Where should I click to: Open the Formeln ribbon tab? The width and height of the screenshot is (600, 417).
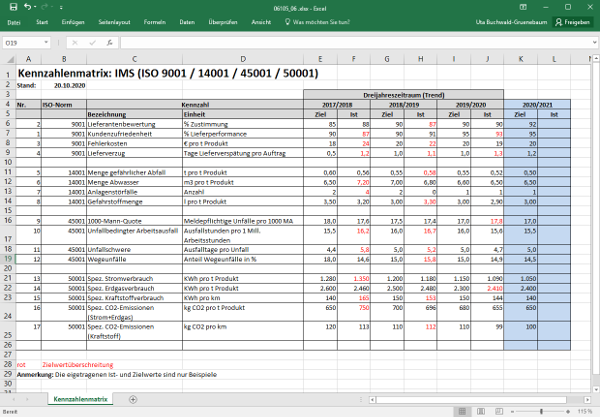tap(155, 21)
